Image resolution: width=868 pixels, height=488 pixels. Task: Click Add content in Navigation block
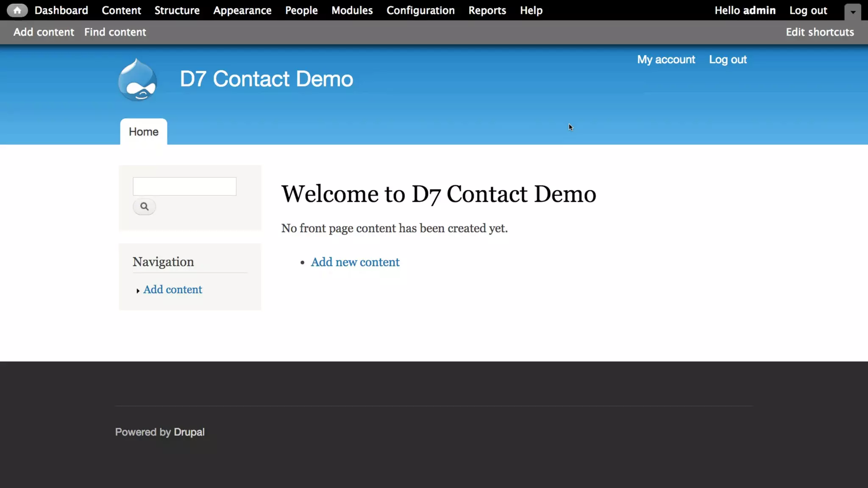[x=172, y=290]
